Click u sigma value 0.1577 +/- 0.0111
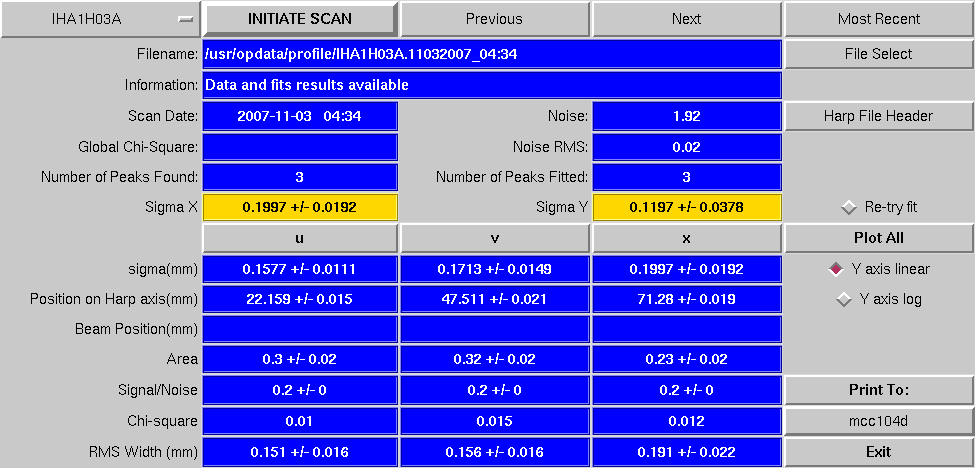 pos(300,269)
